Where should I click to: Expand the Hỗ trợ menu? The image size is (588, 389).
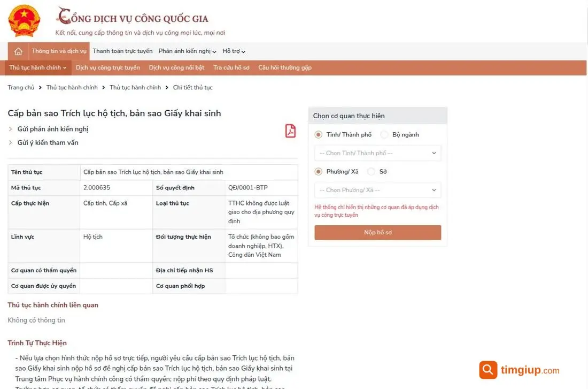pos(234,51)
